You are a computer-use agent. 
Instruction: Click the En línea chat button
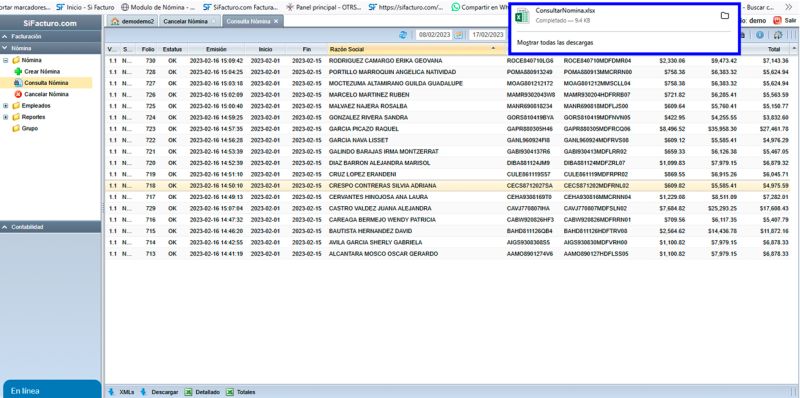(51, 389)
